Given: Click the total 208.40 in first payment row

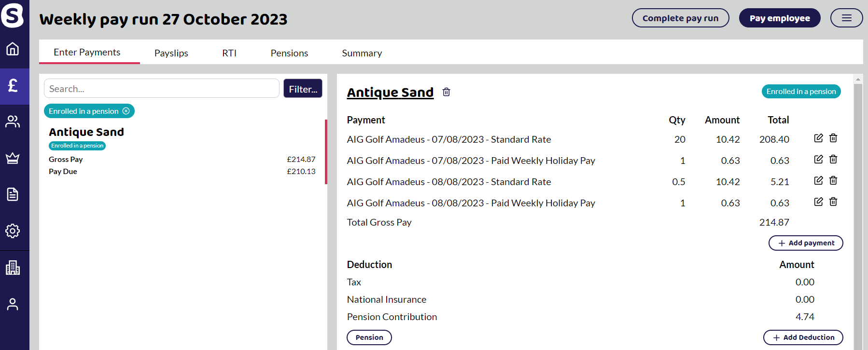Looking at the screenshot, I should pyautogui.click(x=774, y=139).
